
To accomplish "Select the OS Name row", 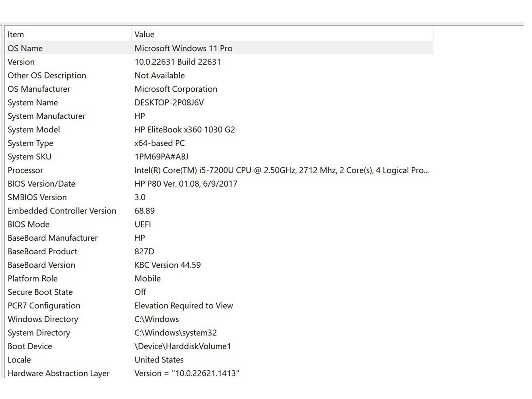I will point(25,48).
